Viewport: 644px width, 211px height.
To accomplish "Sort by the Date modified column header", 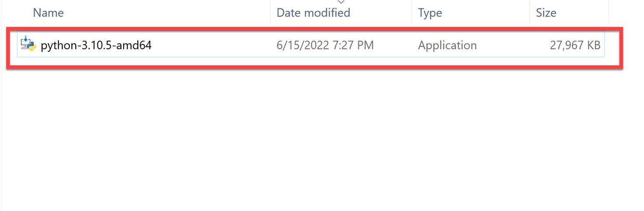I will point(313,13).
